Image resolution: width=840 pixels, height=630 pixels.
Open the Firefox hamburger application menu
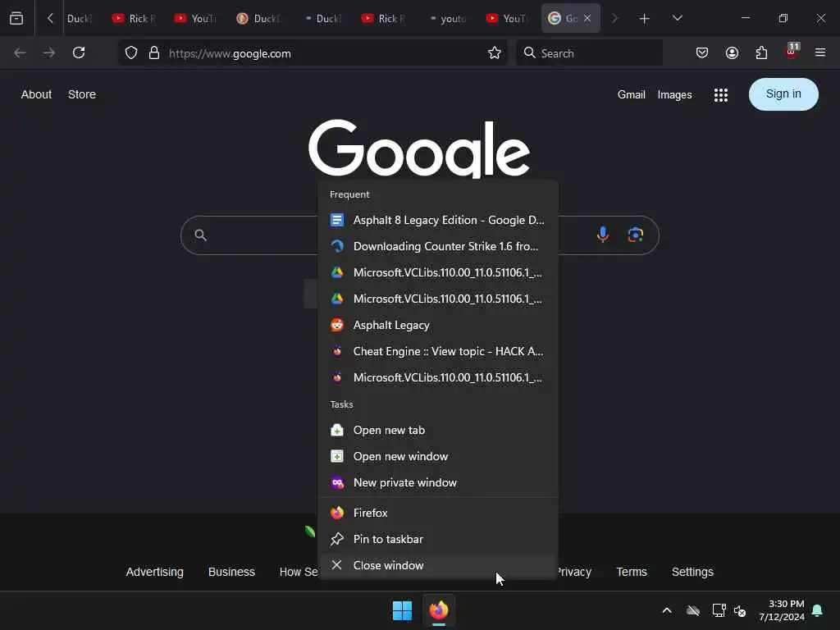point(820,52)
